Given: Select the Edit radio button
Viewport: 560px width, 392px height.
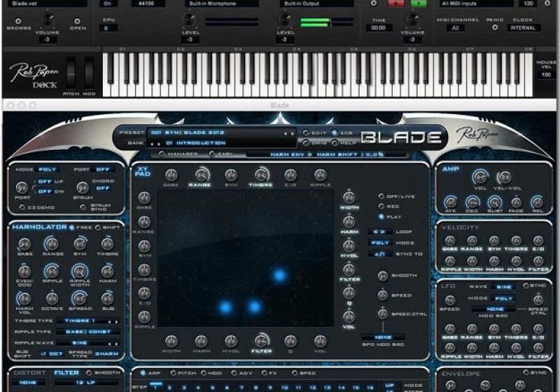Looking at the screenshot, I should click(306, 132).
